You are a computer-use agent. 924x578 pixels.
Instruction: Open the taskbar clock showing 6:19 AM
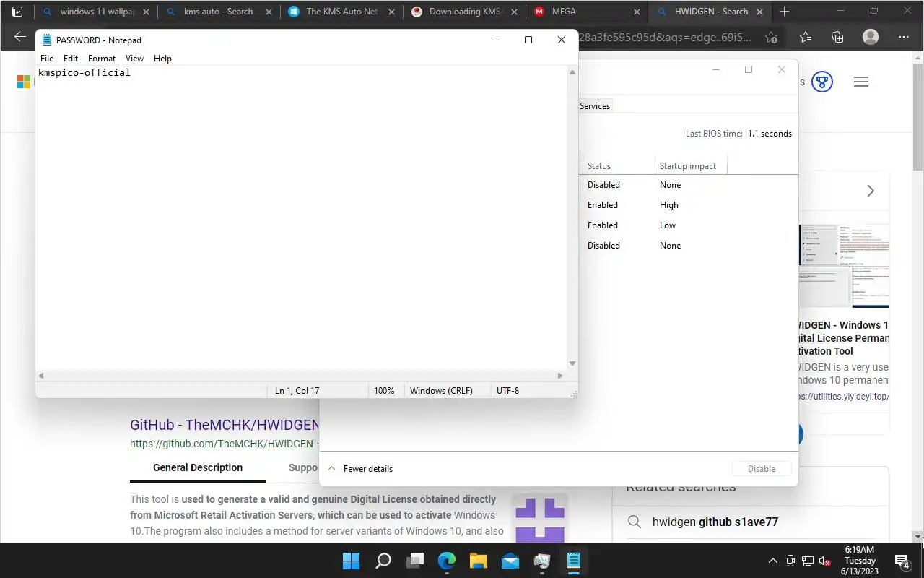860,561
